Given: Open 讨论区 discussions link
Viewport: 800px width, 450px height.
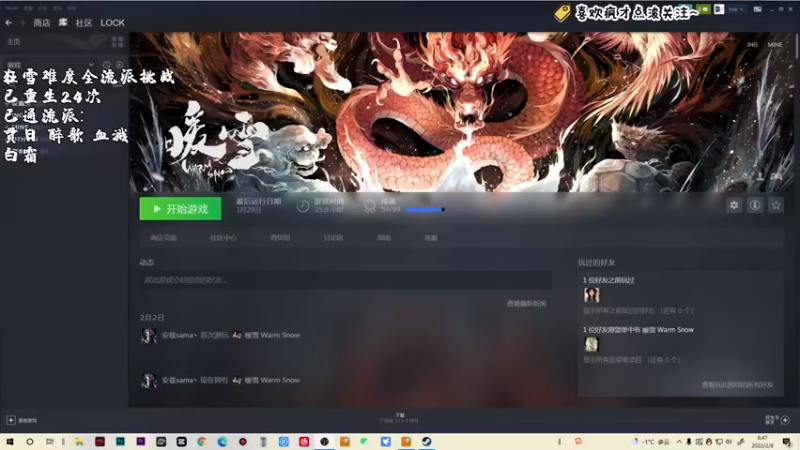Looking at the screenshot, I should coord(333,238).
